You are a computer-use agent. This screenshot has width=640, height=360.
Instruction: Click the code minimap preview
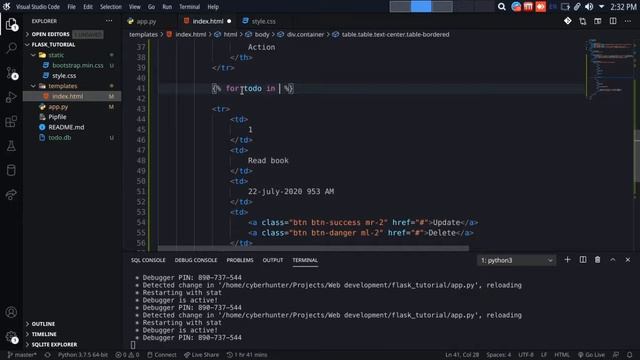coord(610,69)
